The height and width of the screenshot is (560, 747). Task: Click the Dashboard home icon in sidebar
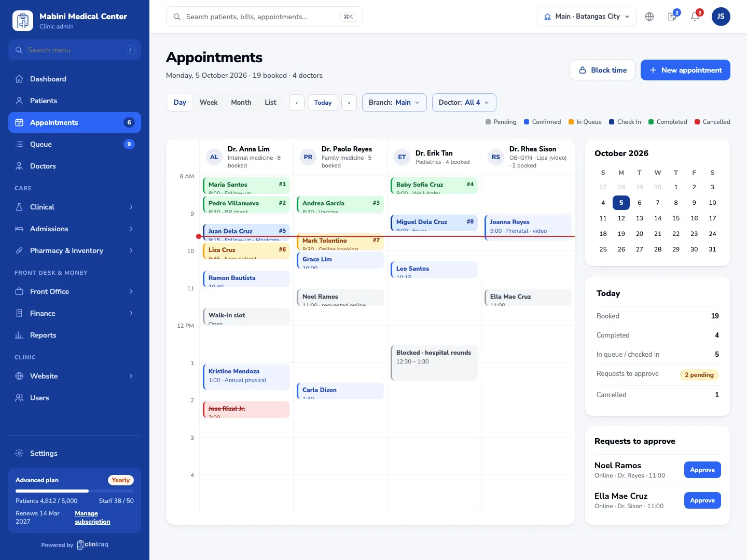(x=19, y=79)
